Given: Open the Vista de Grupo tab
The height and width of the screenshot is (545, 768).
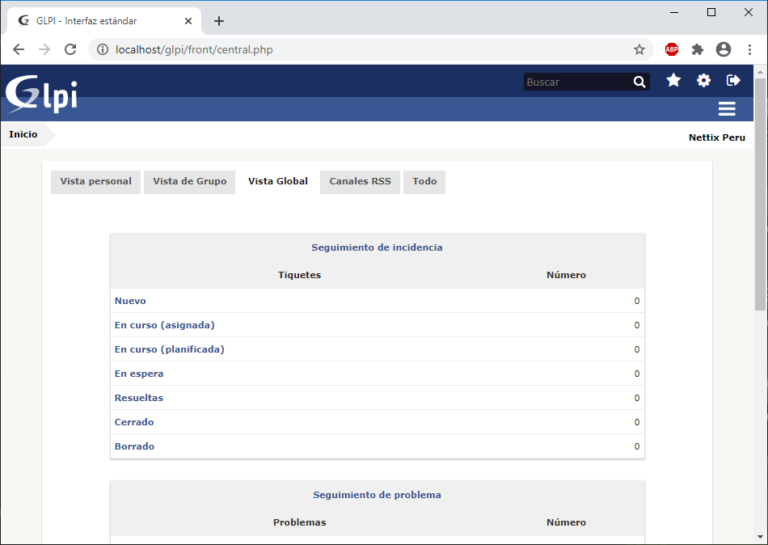Looking at the screenshot, I should 189,182.
